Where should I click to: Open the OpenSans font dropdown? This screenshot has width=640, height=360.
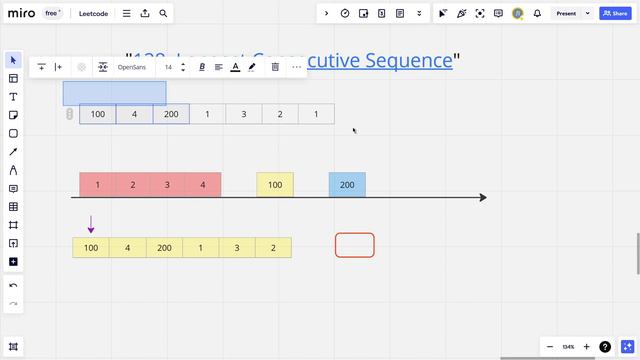[x=132, y=67]
